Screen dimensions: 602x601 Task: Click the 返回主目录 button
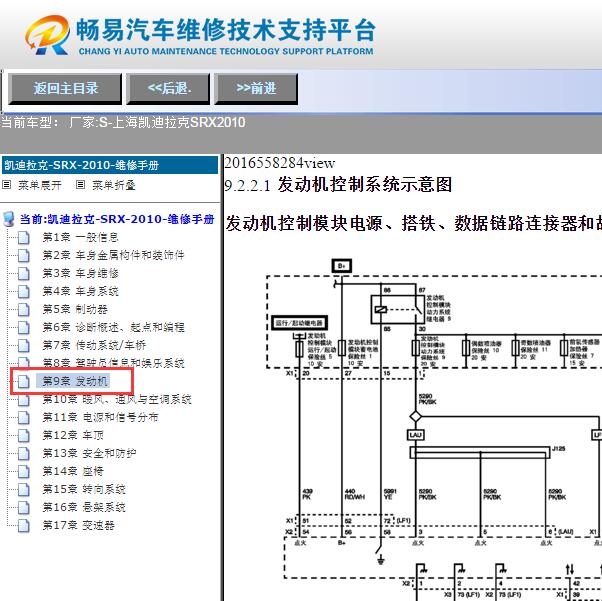[65, 89]
